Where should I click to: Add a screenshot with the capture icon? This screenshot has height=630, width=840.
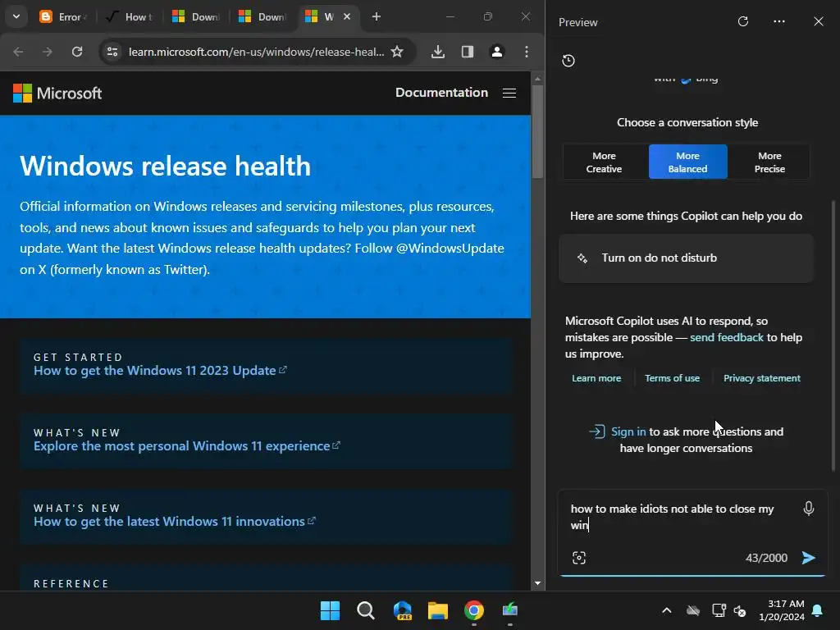coord(579,558)
